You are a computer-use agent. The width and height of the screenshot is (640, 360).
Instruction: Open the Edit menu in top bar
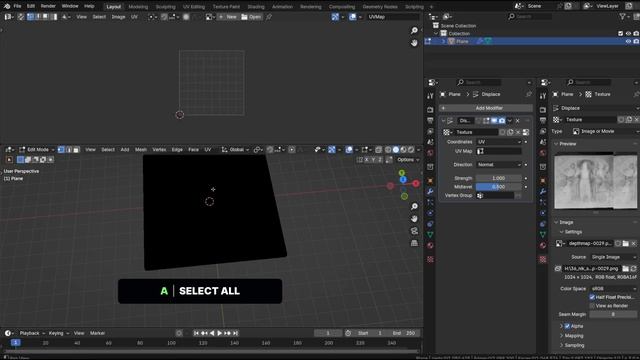click(31, 6)
